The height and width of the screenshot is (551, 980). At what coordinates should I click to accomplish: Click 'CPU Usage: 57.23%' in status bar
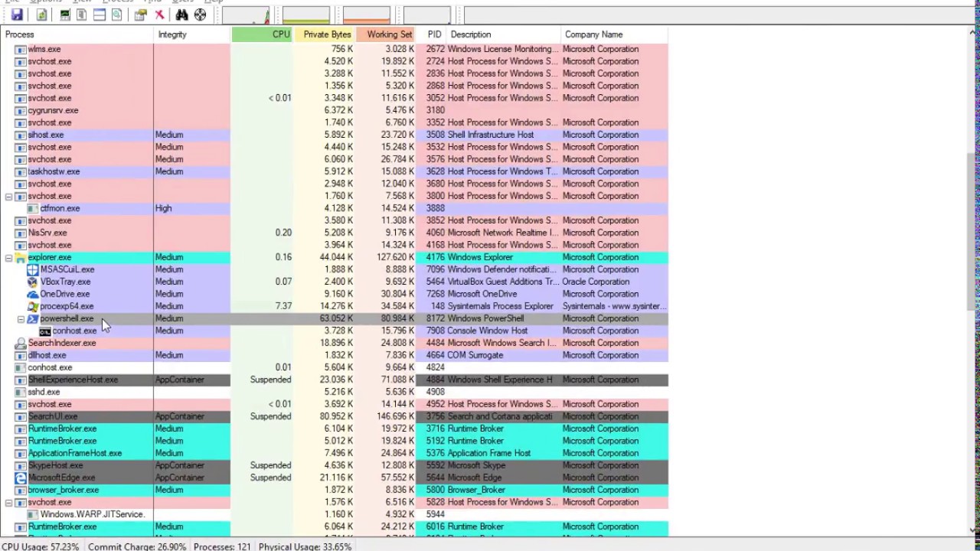[x=41, y=546]
